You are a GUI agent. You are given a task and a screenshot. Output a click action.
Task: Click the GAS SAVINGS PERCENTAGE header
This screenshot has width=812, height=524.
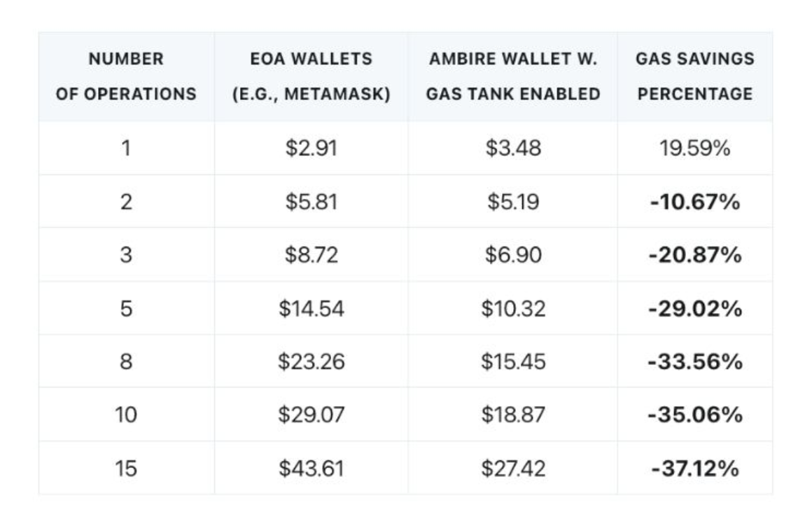click(695, 76)
